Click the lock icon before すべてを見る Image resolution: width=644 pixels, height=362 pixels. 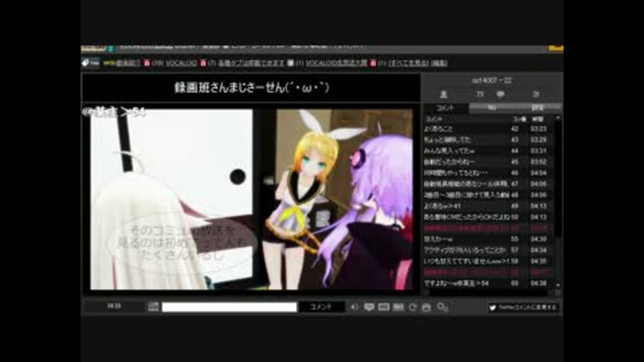pos(373,63)
